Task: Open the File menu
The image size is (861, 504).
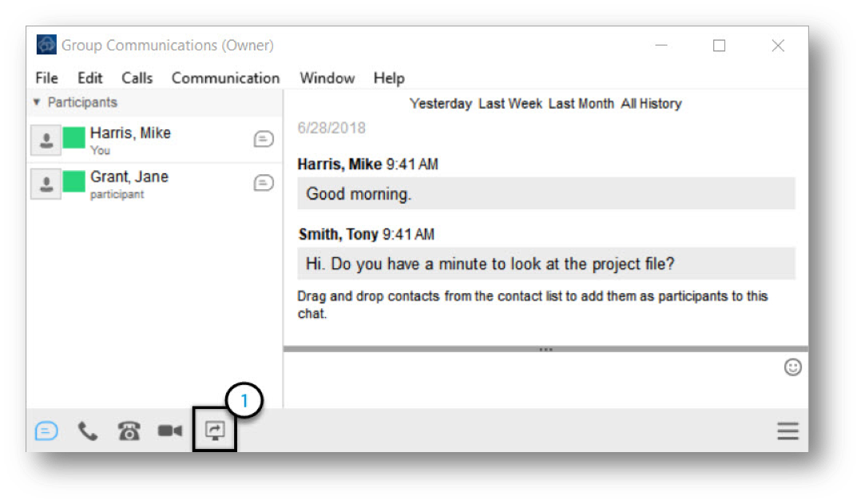Action: pyautogui.click(x=46, y=78)
